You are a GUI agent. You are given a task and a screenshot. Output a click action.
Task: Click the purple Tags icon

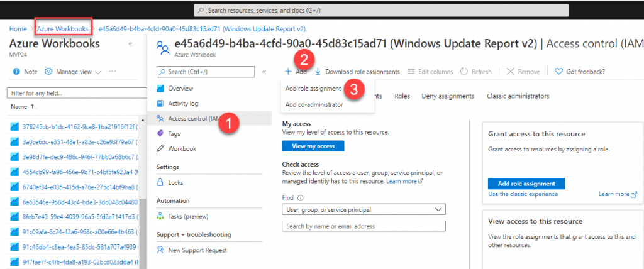click(160, 133)
